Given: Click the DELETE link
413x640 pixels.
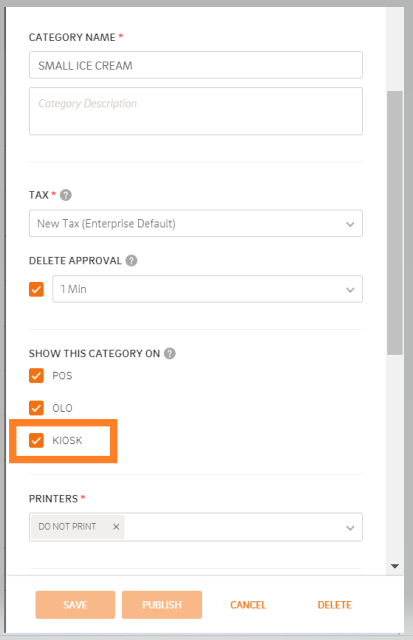Looking at the screenshot, I should (x=335, y=605).
